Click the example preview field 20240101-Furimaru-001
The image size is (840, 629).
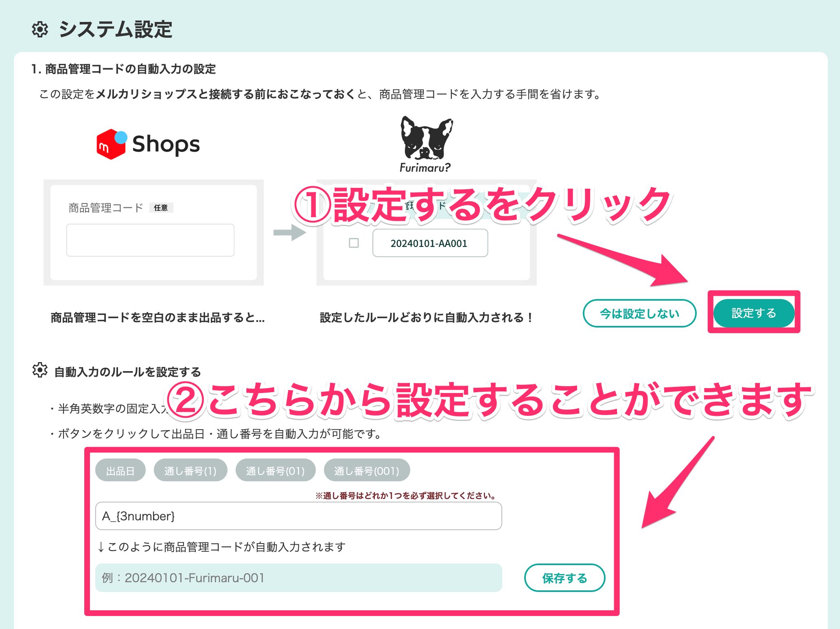pos(298,578)
